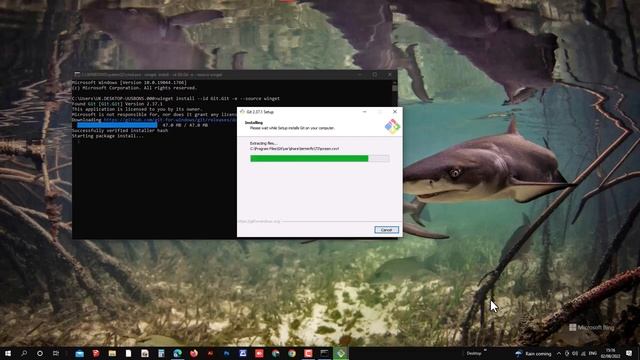Open taskbar Search
The image size is (640, 360).
click(24, 353)
